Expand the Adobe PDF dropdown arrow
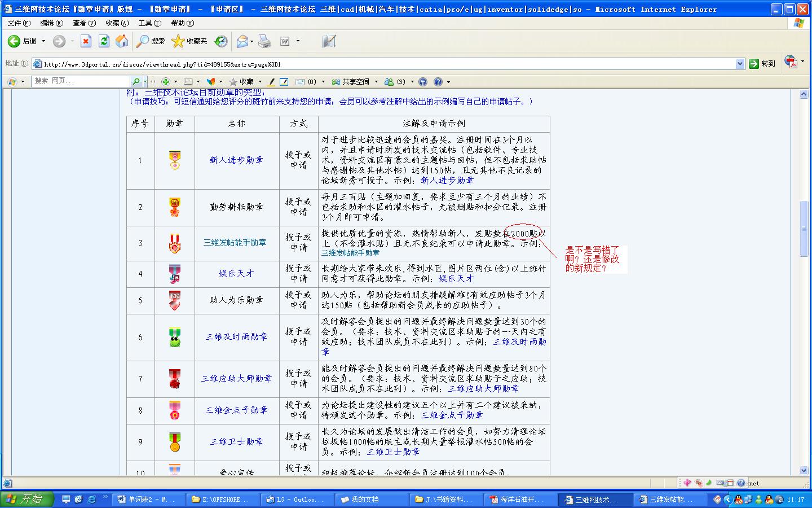 pyautogui.click(x=802, y=62)
